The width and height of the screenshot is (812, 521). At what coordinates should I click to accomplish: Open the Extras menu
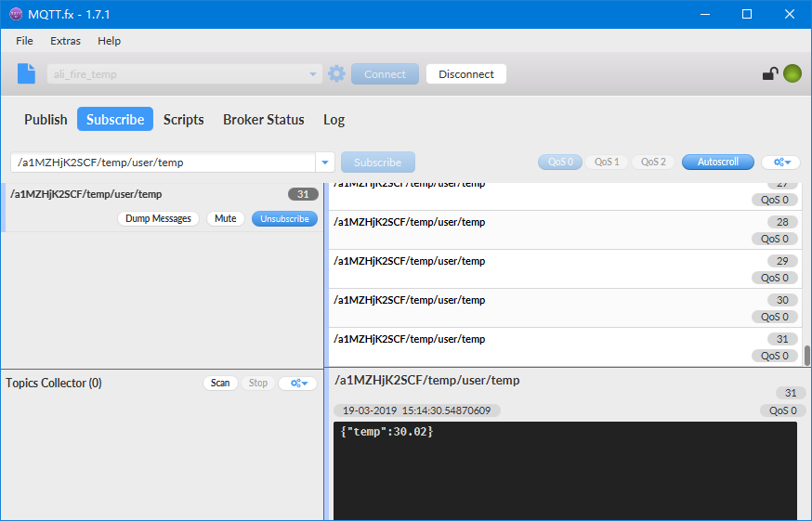click(x=65, y=41)
